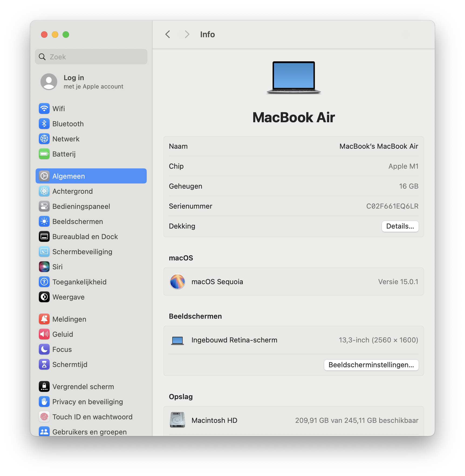Click the Algemeen gear icon

pos(44,176)
